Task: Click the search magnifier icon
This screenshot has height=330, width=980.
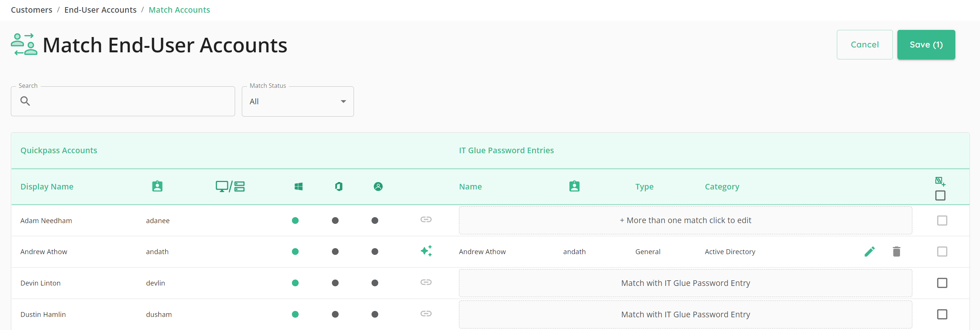Action: 25,101
